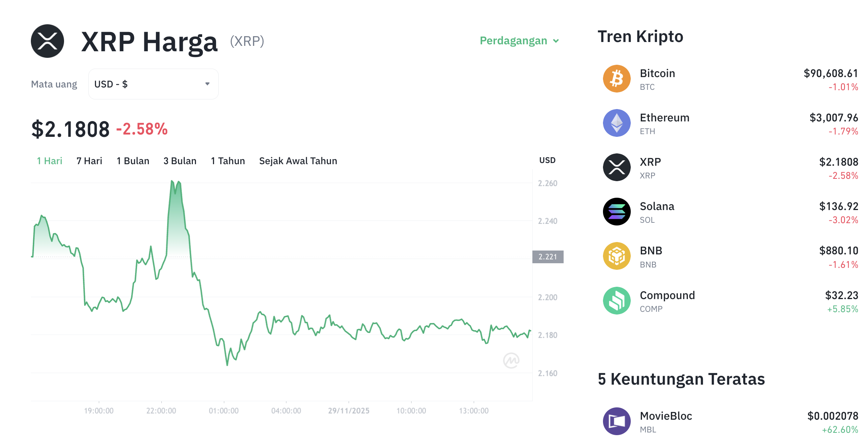The height and width of the screenshot is (444, 868).
Task: Switch the chart to 7 Hari view
Action: pyautogui.click(x=89, y=161)
